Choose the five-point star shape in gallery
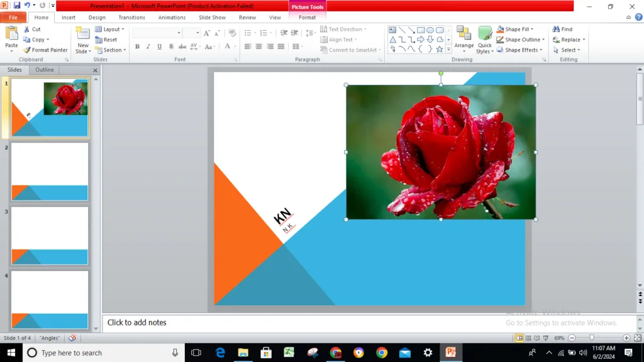644x362 pixels. 440,49
